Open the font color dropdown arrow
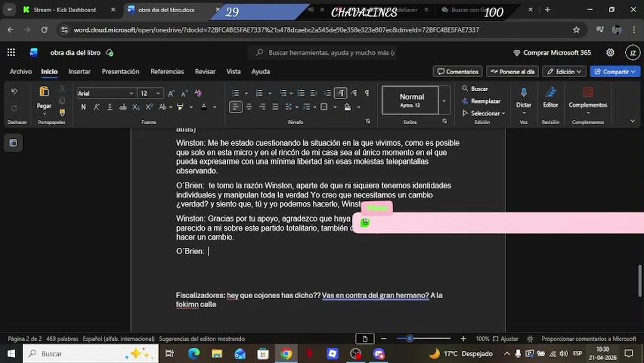Viewport: 644px width, 363px height. 215,107
